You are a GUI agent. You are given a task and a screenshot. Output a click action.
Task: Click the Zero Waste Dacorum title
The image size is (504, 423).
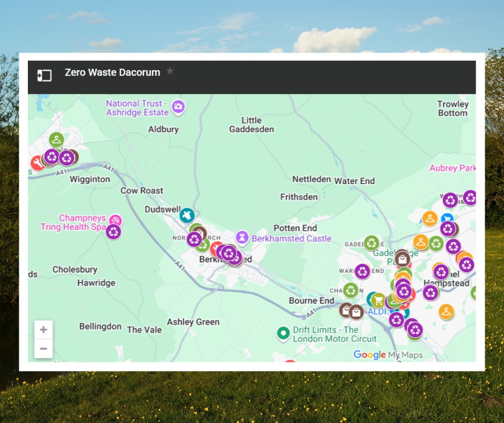pyautogui.click(x=112, y=72)
